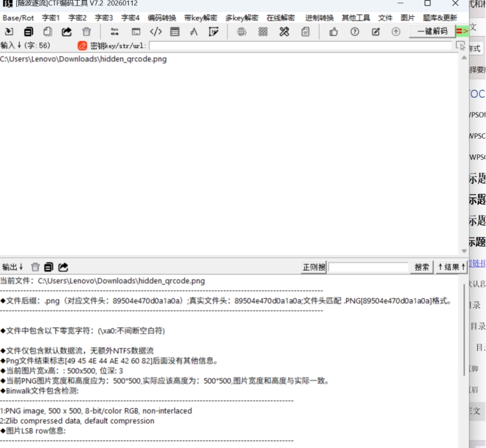The height and width of the screenshot is (448, 486).
Task: Click the 输出↓ label button
Action: tap(12, 267)
